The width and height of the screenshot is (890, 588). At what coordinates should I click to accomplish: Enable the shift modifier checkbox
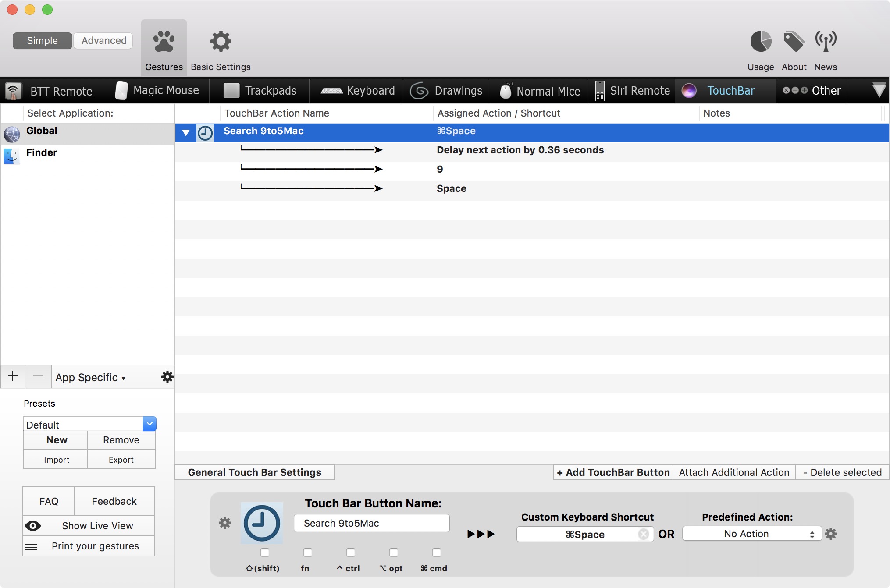point(264,553)
